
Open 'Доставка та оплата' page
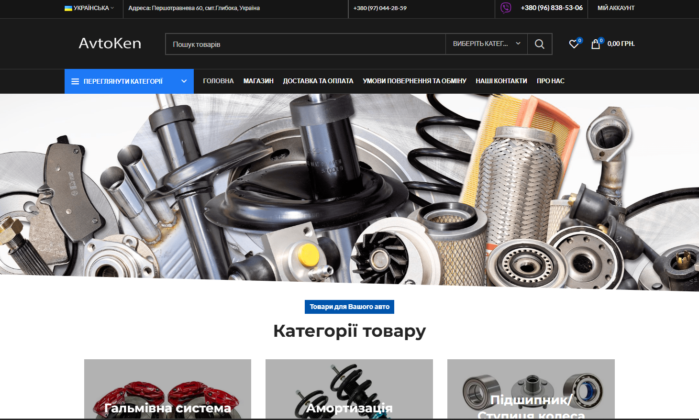click(318, 81)
